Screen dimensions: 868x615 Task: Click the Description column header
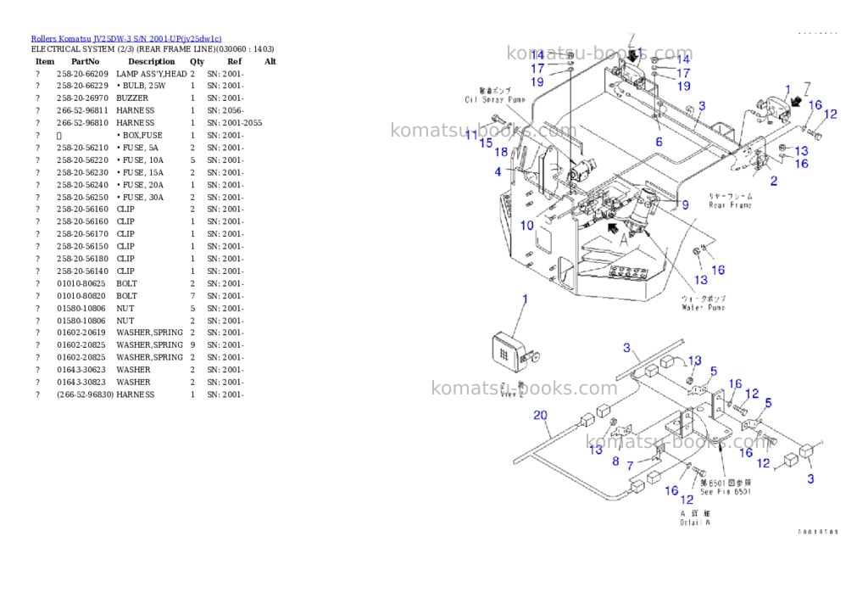coord(151,61)
